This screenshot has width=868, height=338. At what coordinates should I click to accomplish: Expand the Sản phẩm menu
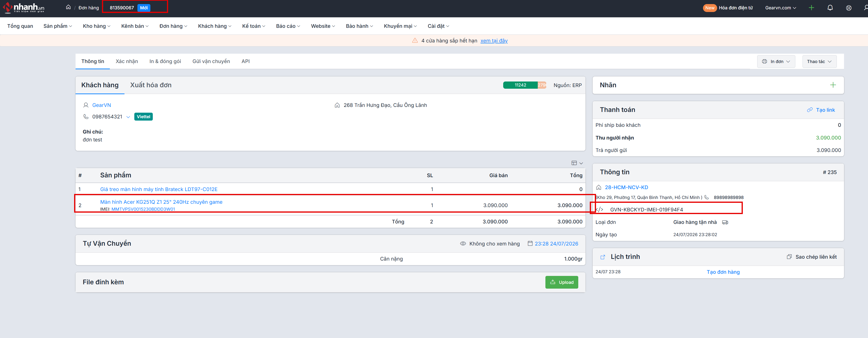[x=58, y=26]
